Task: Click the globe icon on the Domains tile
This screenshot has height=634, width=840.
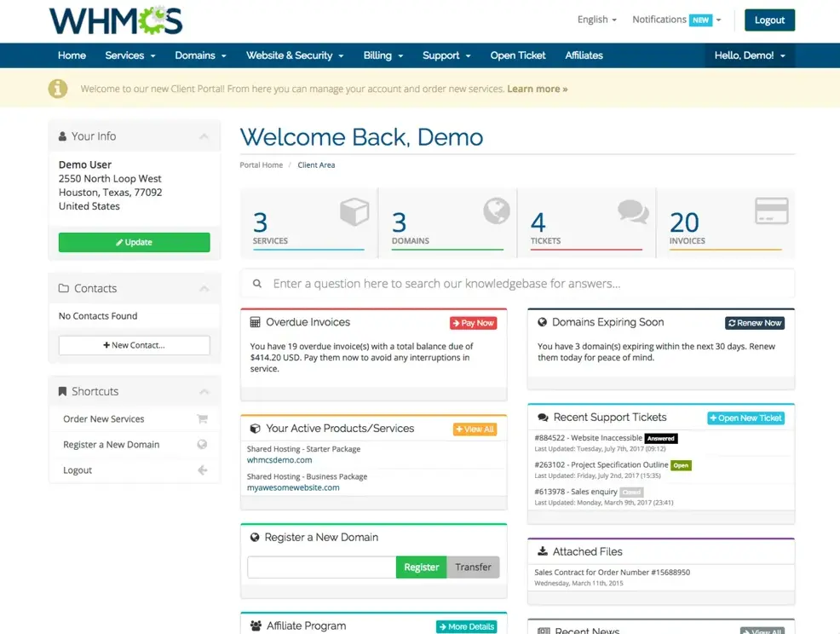Action: point(496,210)
